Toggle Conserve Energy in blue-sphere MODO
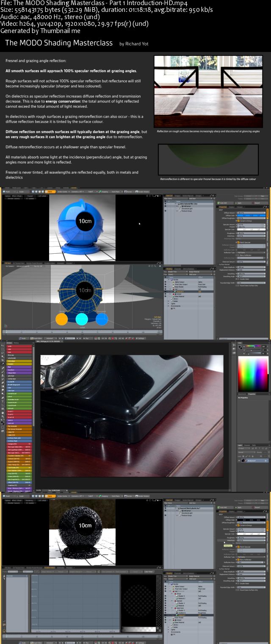271x644 pixels. (238, 221)
